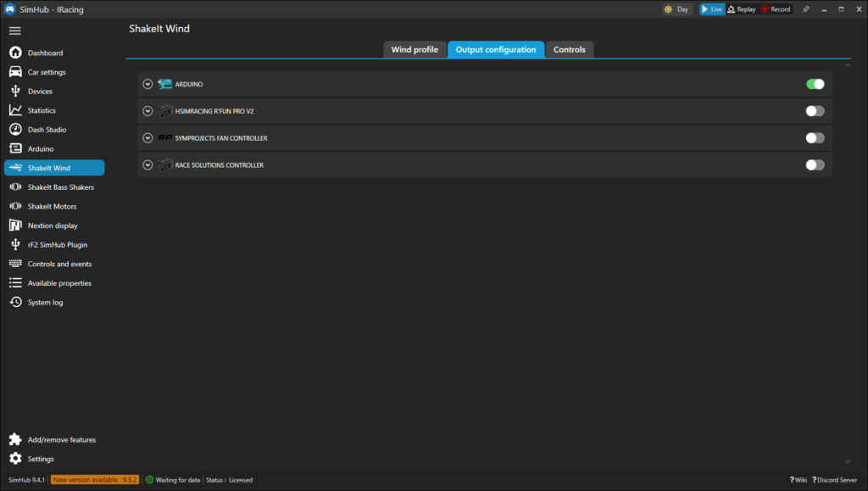Enable the SYMPROJECTS FAN CONTROLLER toggle
The width and height of the screenshot is (868, 491).
click(815, 138)
